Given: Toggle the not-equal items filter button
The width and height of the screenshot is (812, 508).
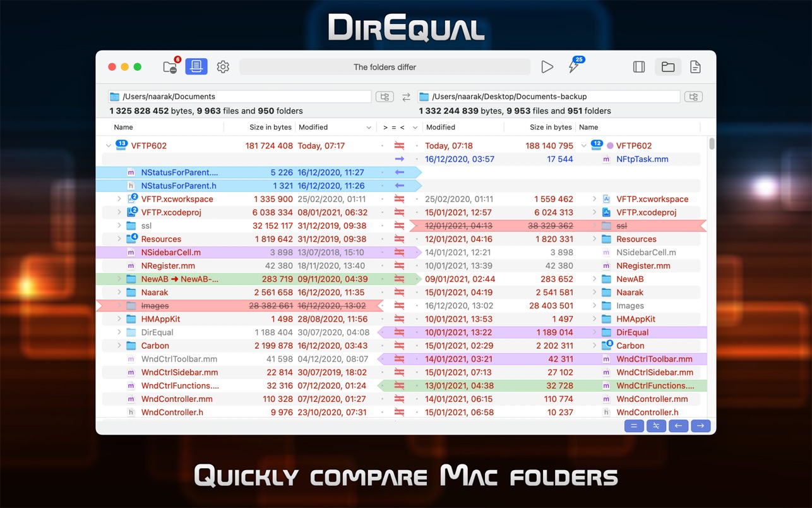Looking at the screenshot, I should coord(656,426).
